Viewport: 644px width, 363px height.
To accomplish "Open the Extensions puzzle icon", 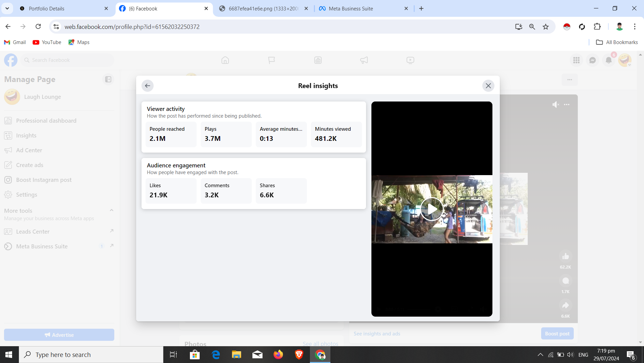I will tap(597, 27).
